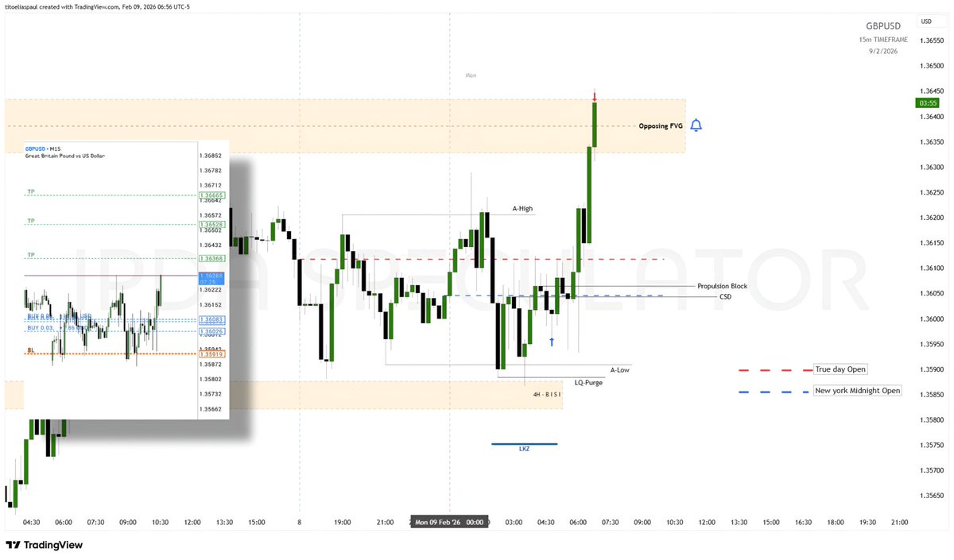Click the GBPUSD symbol title at top right
The image size is (954, 560).
pos(885,26)
